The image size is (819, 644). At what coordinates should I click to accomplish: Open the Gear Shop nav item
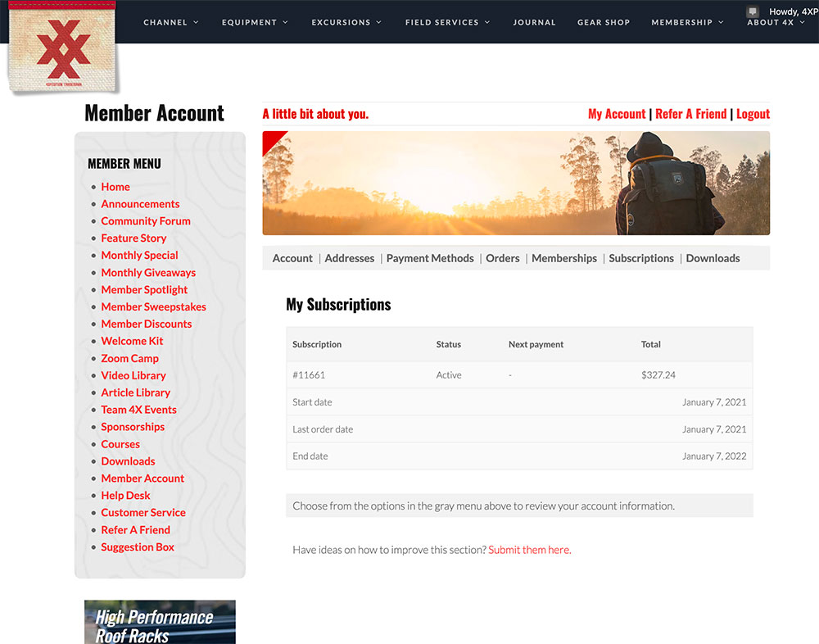click(x=604, y=22)
